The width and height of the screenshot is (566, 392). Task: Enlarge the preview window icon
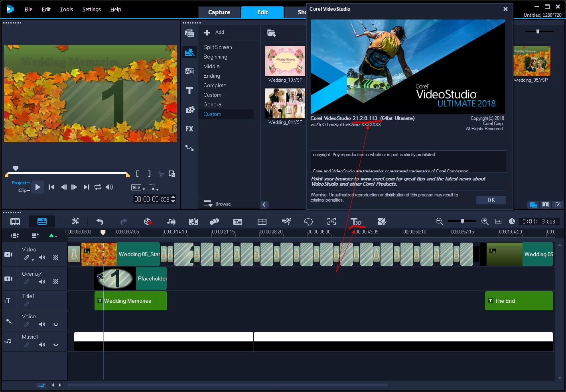(172, 174)
